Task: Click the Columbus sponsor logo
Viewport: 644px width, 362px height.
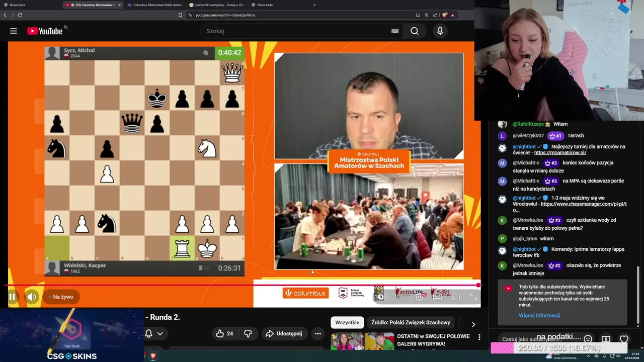Action: click(x=305, y=293)
